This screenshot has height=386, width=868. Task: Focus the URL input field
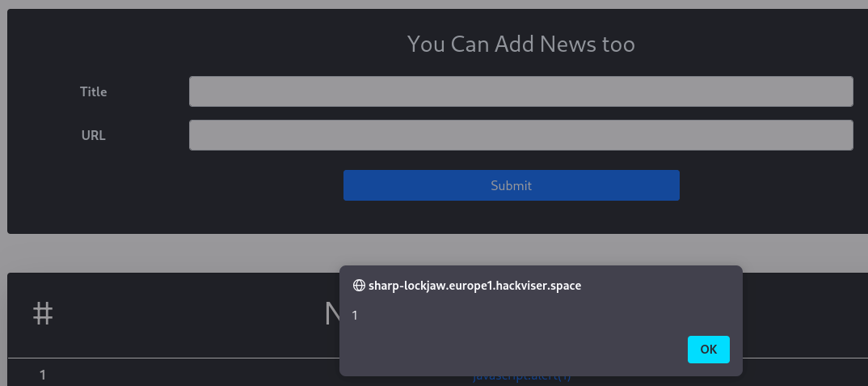pos(520,135)
